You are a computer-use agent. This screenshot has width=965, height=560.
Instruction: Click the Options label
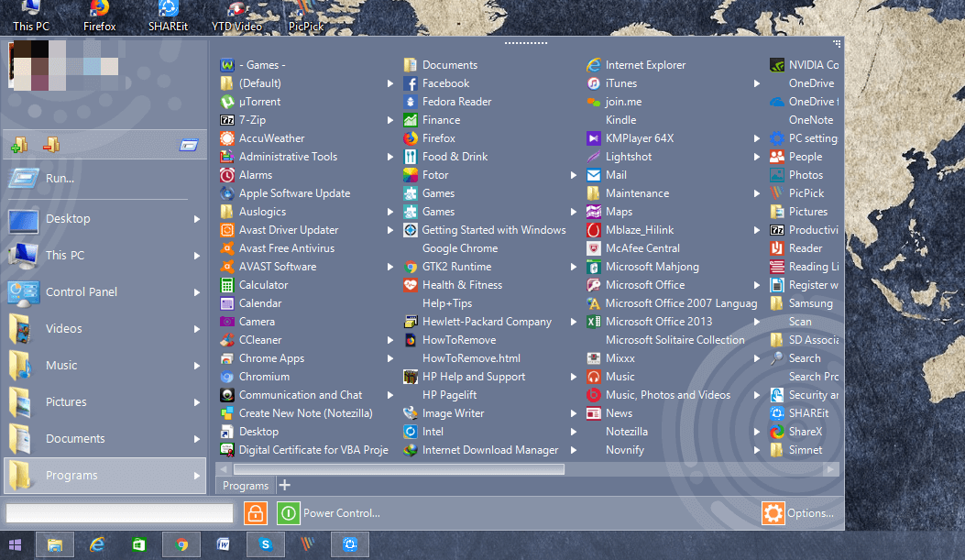tap(810, 513)
